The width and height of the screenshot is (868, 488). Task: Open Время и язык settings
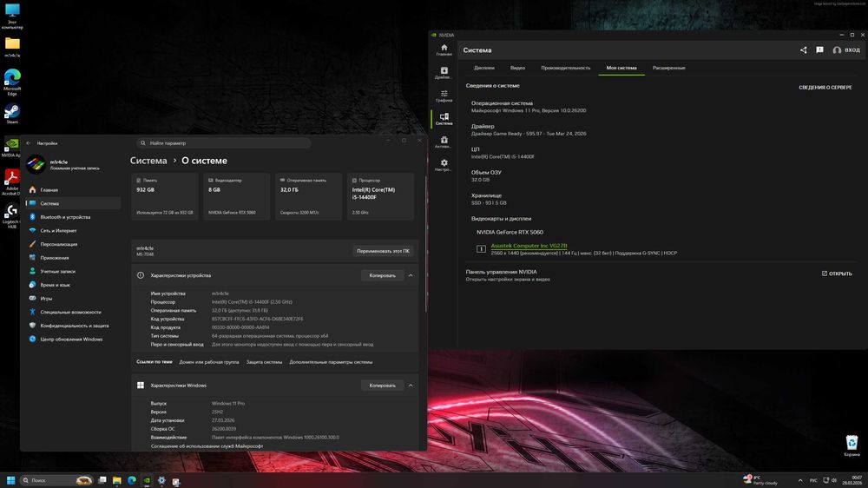74,285
